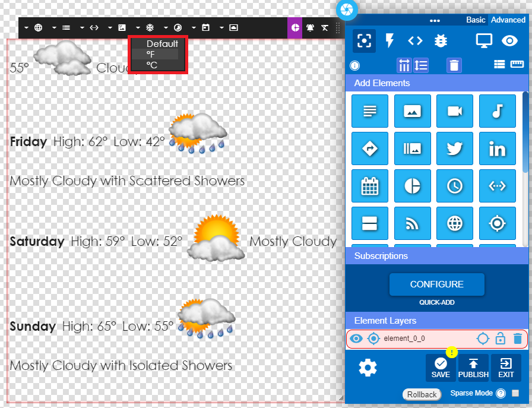Click the bug debug icon
The width and height of the screenshot is (532, 408).
click(441, 40)
